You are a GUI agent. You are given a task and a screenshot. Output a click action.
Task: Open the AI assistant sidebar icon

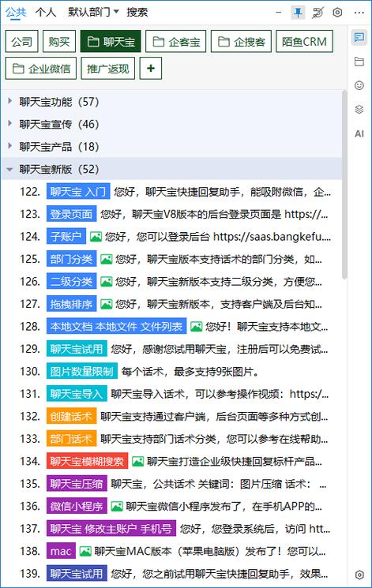359,133
